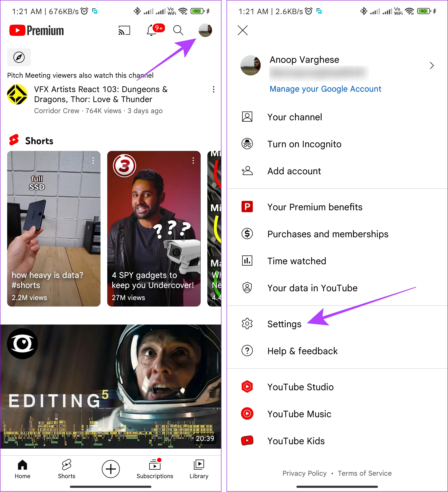Tap the red Premium P icon
448x492 pixels.
[x=247, y=207]
